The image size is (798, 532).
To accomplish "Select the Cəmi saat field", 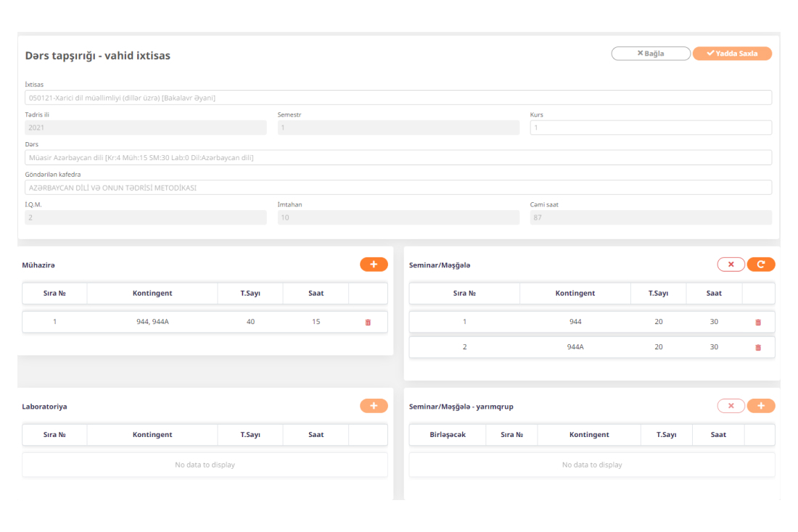I will click(x=650, y=217).
